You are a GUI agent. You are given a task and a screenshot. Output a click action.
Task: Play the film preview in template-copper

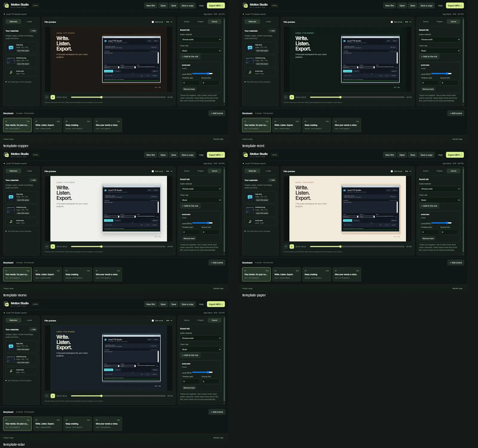53,97
